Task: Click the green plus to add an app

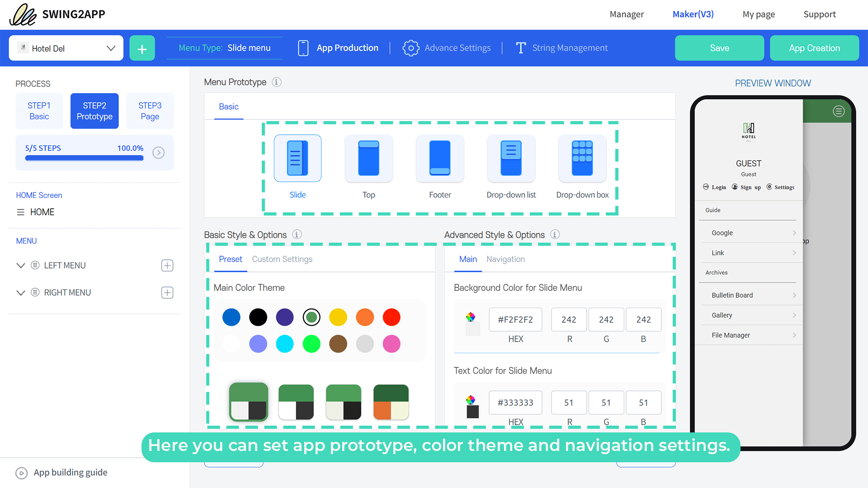Action: [142, 48]
